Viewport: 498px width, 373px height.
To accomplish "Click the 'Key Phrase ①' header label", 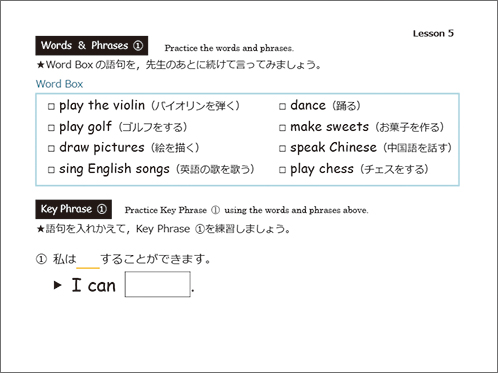I will click(74, 209).
